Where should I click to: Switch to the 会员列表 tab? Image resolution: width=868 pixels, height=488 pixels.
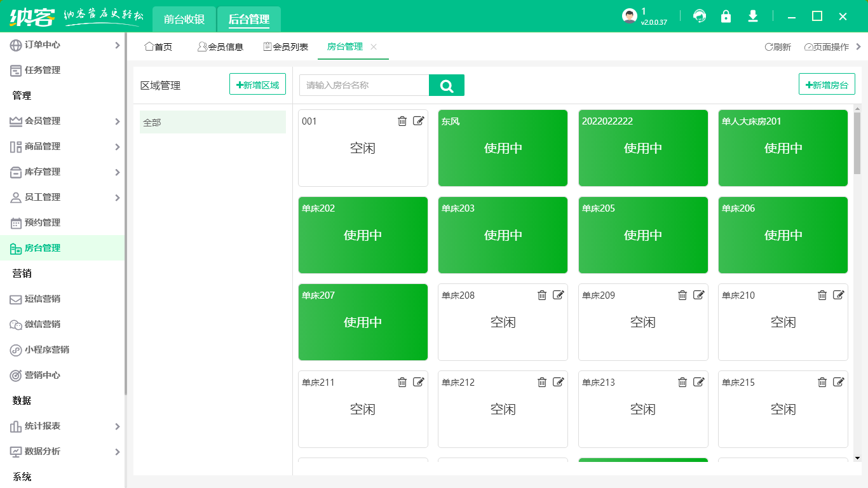click(x=286, y=47)
